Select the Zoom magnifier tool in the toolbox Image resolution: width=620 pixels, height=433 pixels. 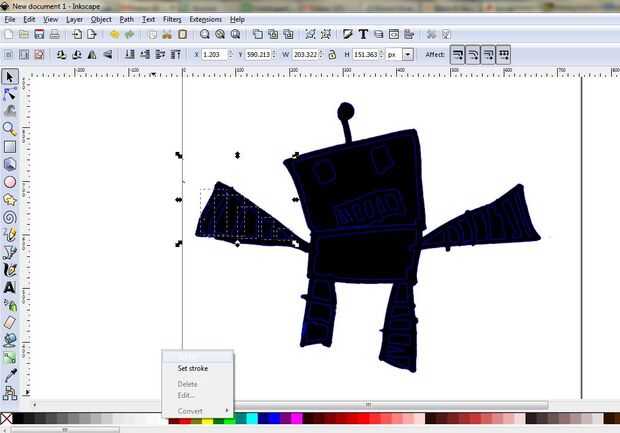10,129
